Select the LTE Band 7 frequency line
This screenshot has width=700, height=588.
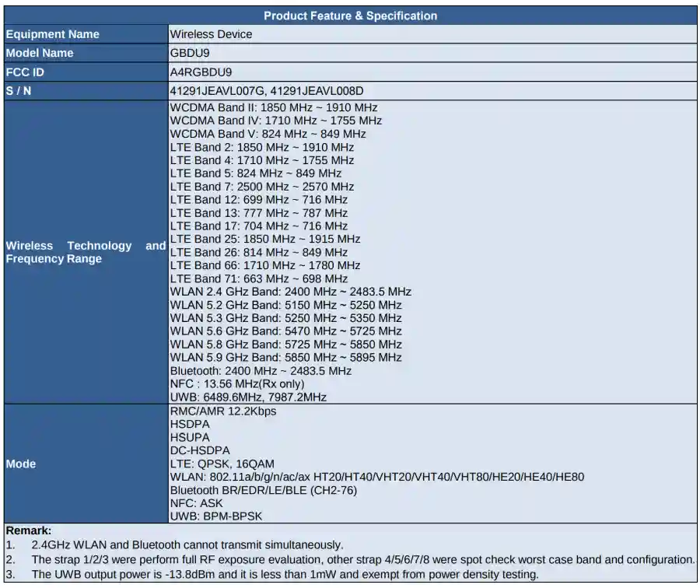pos(262,187)
